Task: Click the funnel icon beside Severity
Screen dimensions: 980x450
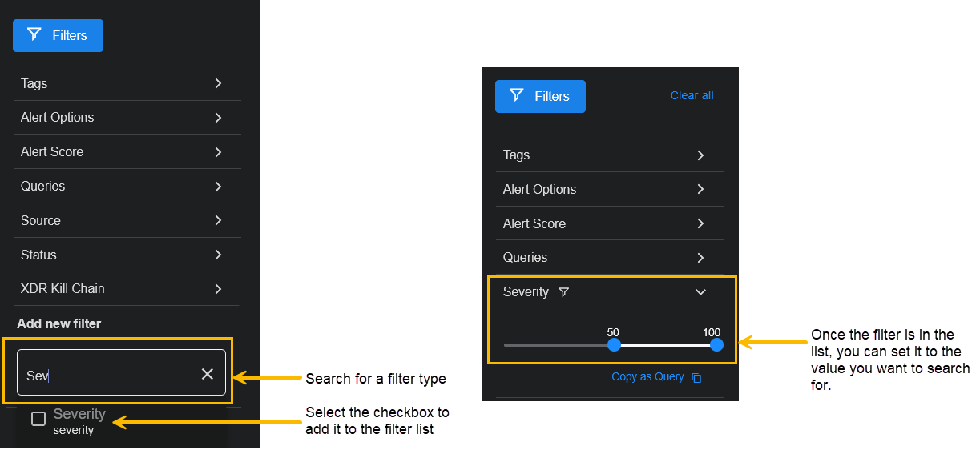Action: [563, 292]
